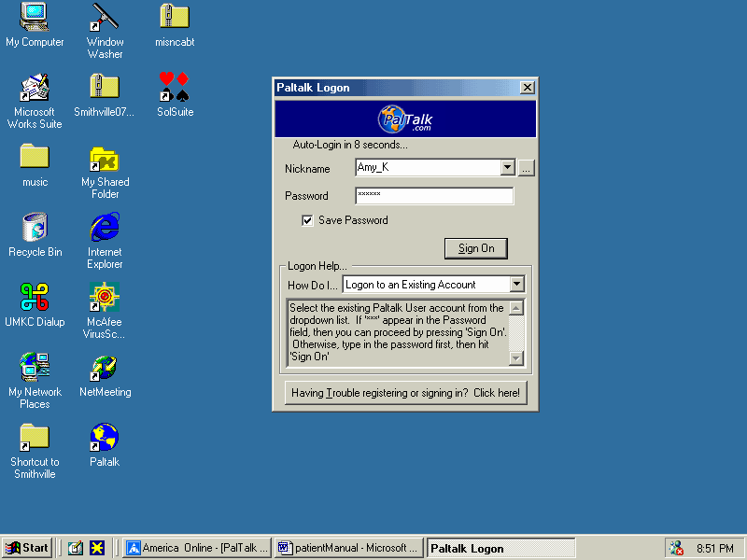The image size is (747, 560).
Task: Click the logon help instructions text area
Action: pyautogui.click(x=399, y=332)
